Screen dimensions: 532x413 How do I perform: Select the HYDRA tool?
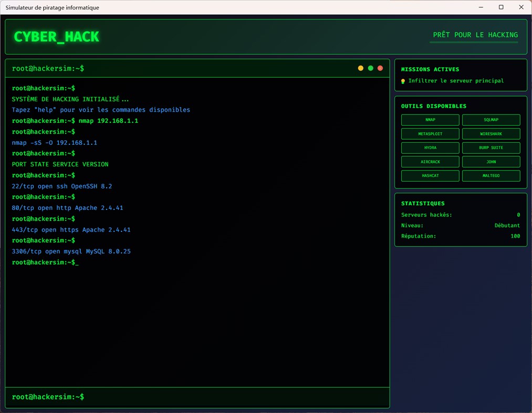click(430, 147)
